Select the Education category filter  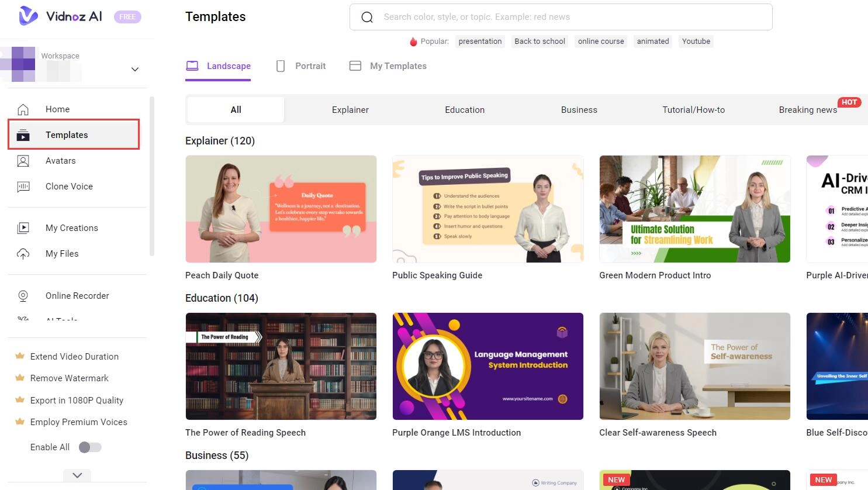465,110
